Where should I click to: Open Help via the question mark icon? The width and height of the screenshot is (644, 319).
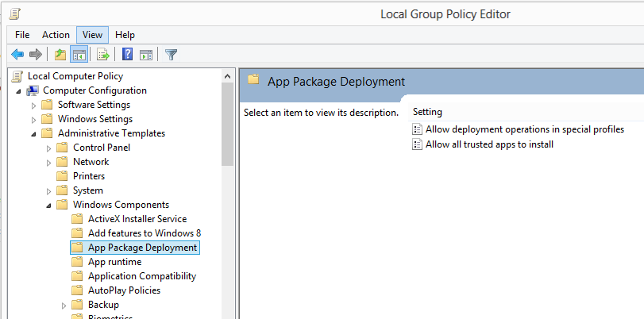click(x=127, y=54)
